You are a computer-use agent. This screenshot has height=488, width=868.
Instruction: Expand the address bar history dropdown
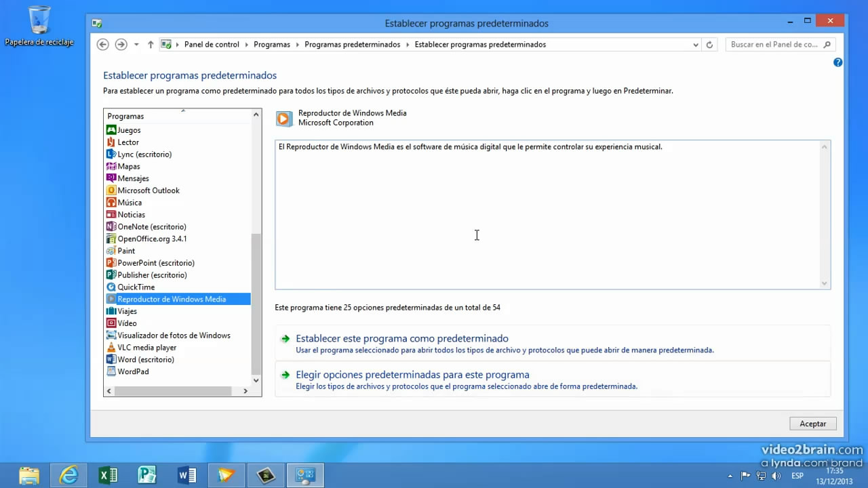coord(696,45)
